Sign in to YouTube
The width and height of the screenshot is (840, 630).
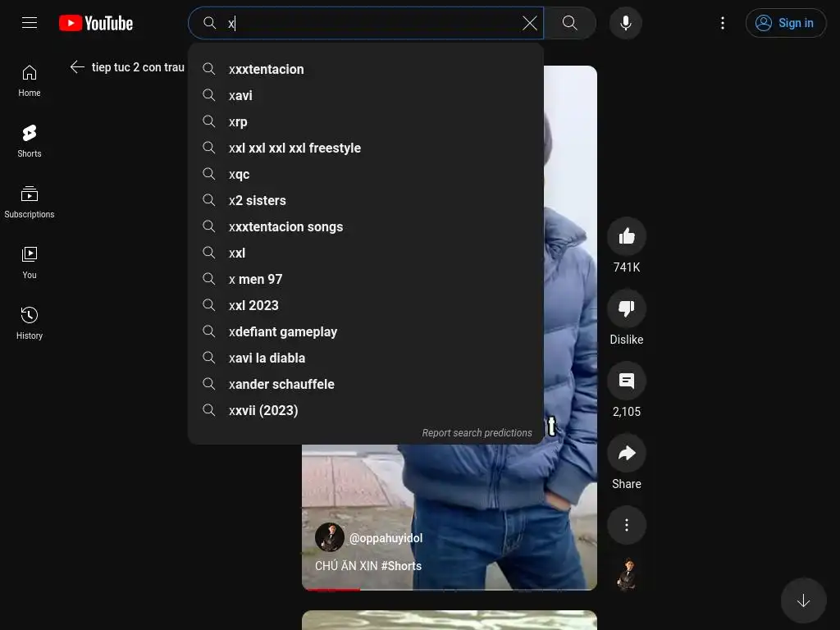pyautogui.click(x=785, y=23)
